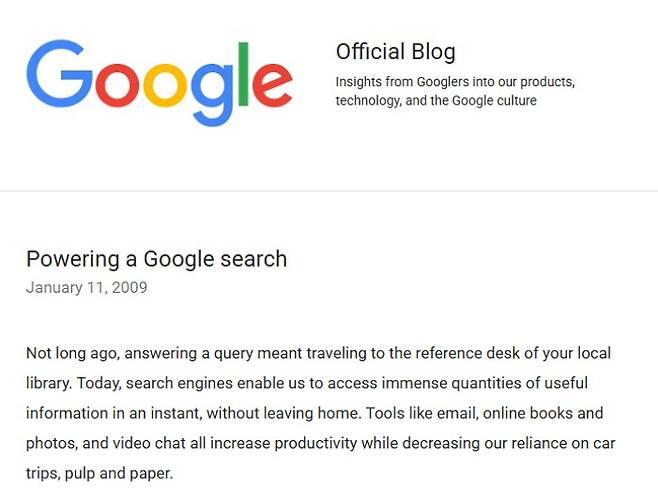Click the phrase "technology, and the Google culture"
Viewport: 658px width, 504px height.
coord(436,100)
